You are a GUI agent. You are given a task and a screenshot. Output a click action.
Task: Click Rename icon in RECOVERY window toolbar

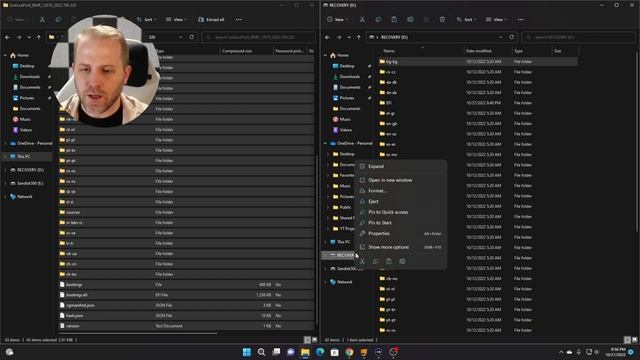coord(410,20)
